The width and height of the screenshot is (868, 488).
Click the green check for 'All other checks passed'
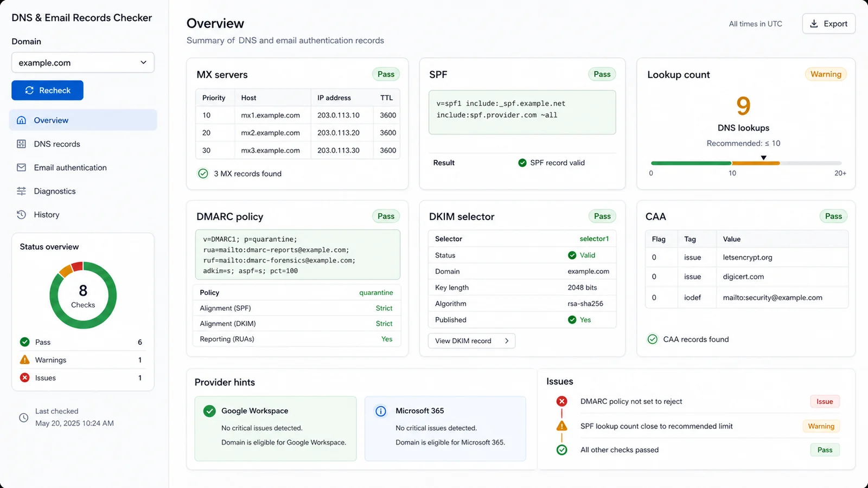(x=562, y=450)
